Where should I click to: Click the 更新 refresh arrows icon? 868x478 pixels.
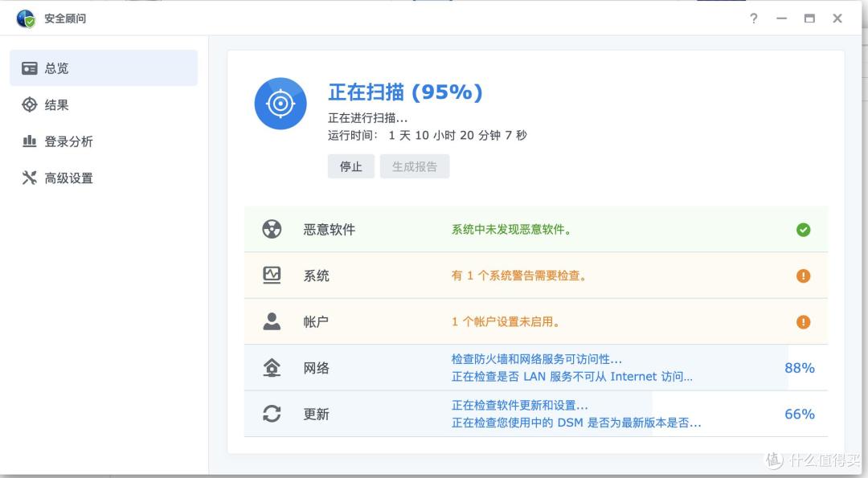(x=272, y=414)
